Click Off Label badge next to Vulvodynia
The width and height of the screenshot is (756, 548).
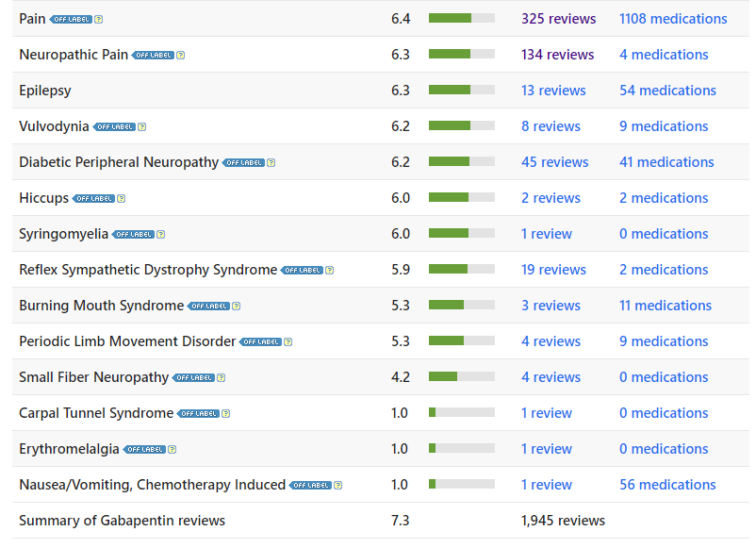pyautogui.click(x=114, y=126)
